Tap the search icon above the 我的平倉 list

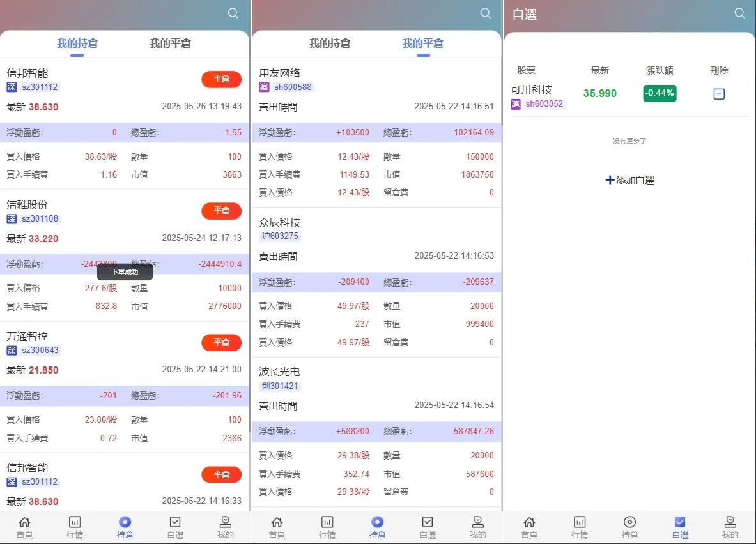[486, 13]
